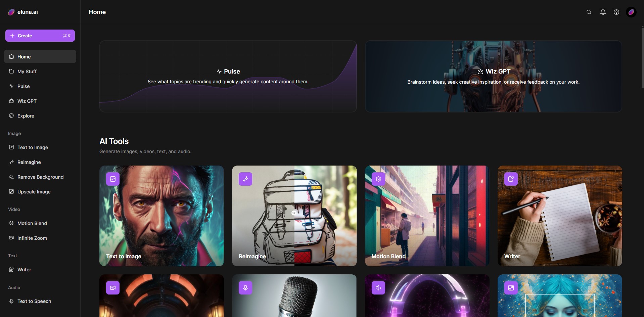Open the Writer notebook tool card
Viewport: 644px width, 317px height.
coord(560,216)
